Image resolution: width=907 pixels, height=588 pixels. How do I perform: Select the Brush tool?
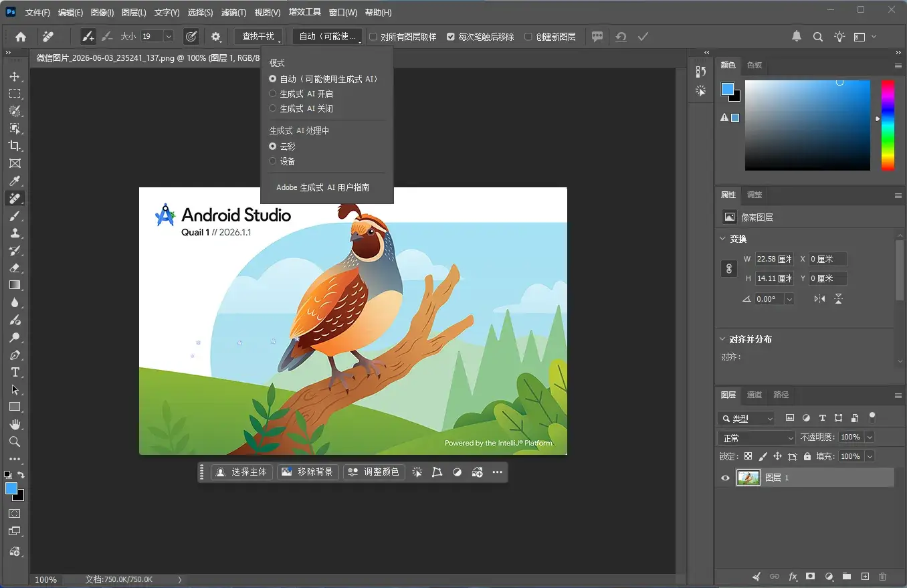click(15, 215)
